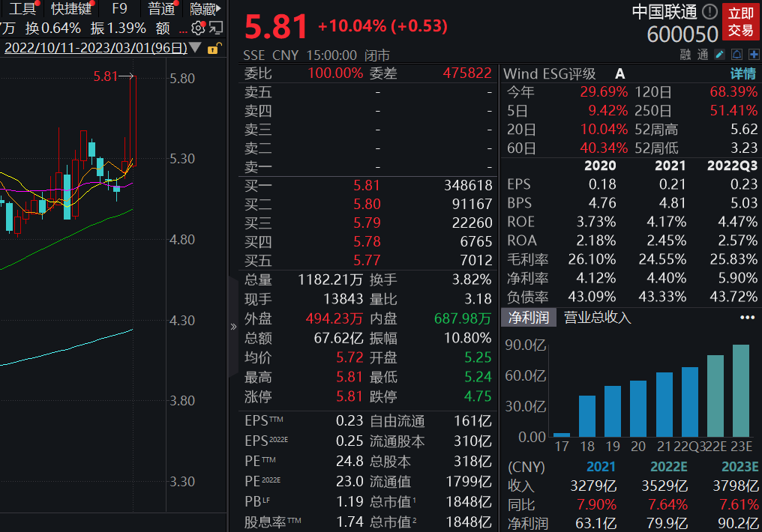Viewport: 762px width, 532px height.
Task: Click the 委比 value 100.00%
Action: [x=335, y=73]
